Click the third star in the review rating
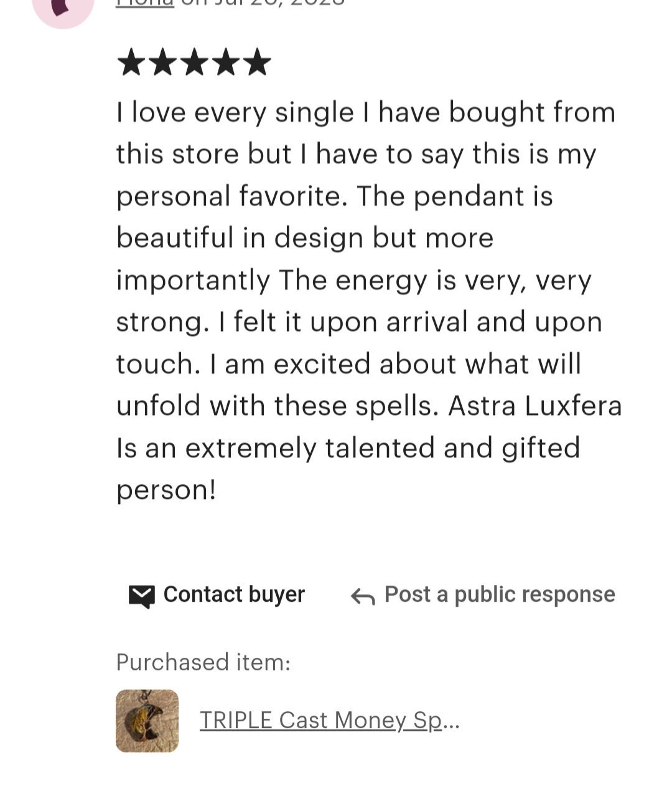 pos(194,62)
